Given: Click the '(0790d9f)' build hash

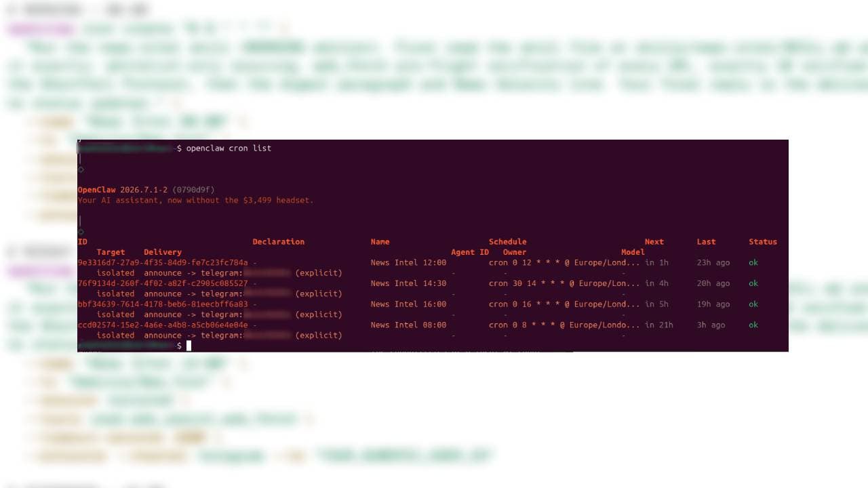Looking at the screenshot, I should tap(193, 190).
